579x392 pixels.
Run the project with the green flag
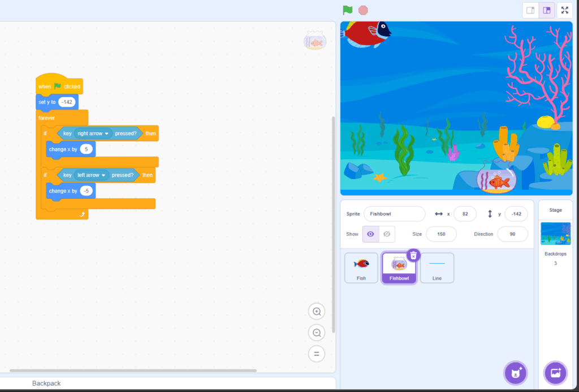348,10
